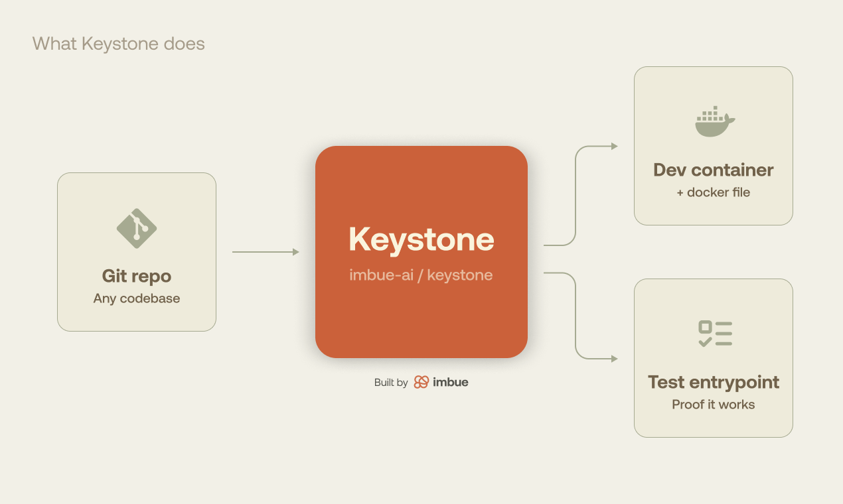Select the "What Keystone does" heading
843x504 pixels.
118,44
